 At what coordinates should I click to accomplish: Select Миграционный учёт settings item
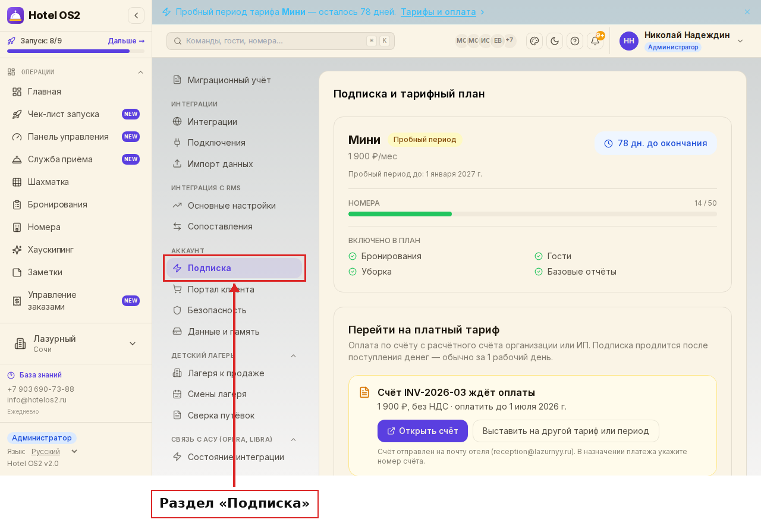[x=234, y=80]
